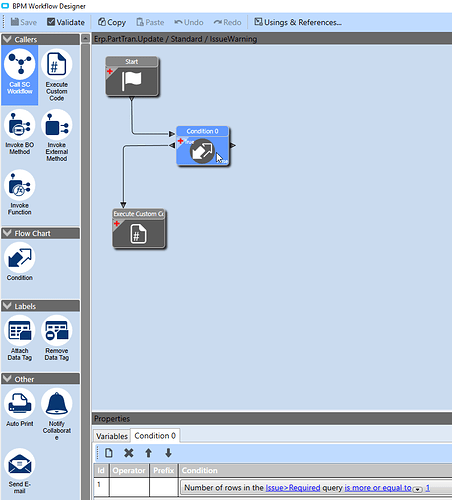Collapse the Flow Chart section
The height and width of the screenshot is (500, 452).
[x=7, y=233]
